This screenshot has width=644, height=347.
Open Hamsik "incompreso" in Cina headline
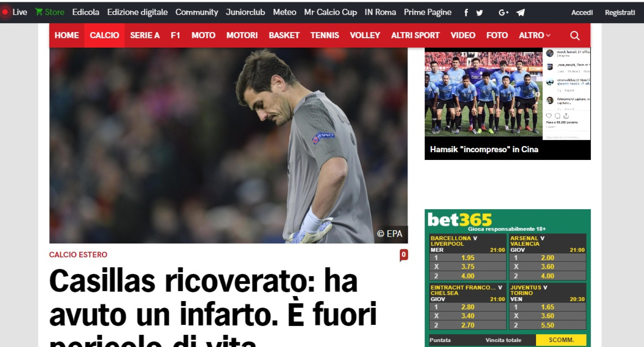click(484, 150)
